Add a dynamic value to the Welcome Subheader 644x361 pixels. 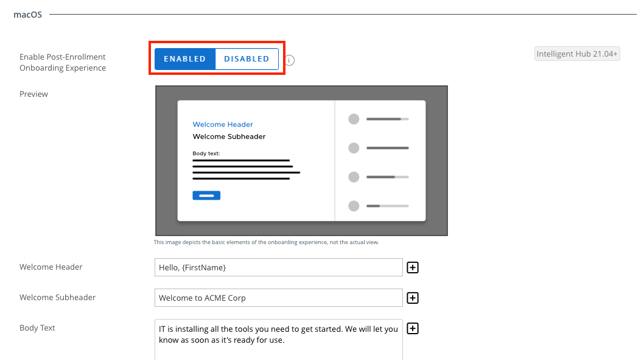(413, 298)
